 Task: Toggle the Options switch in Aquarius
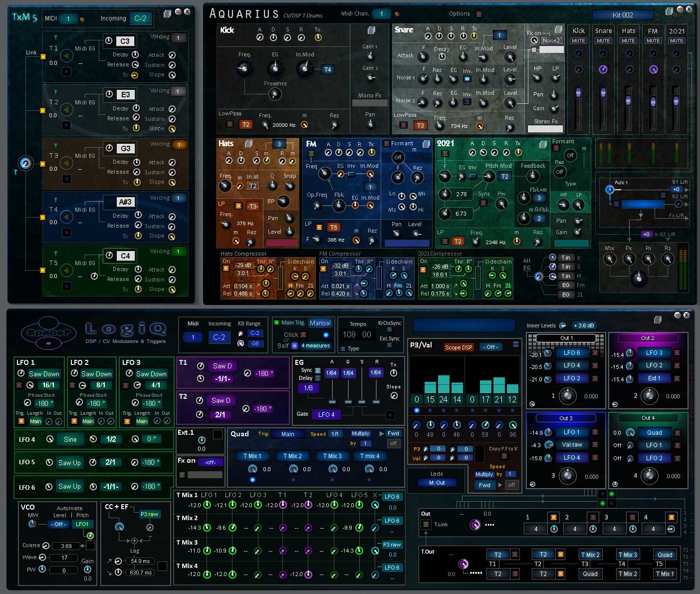tap(479, 14)
